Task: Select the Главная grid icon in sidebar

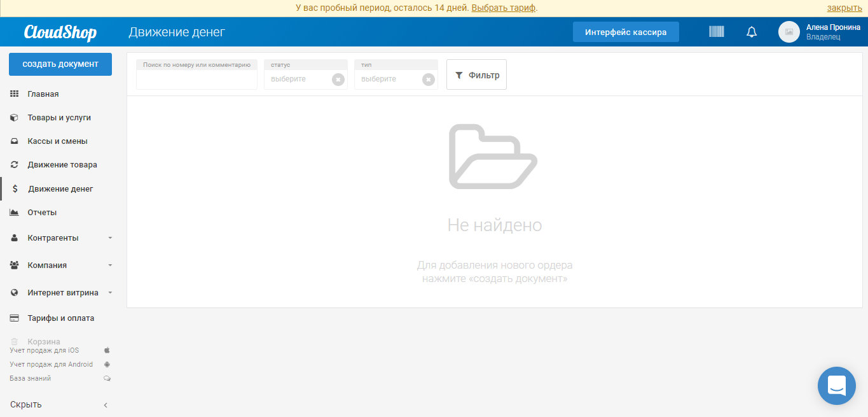Action: coord(13,94)
